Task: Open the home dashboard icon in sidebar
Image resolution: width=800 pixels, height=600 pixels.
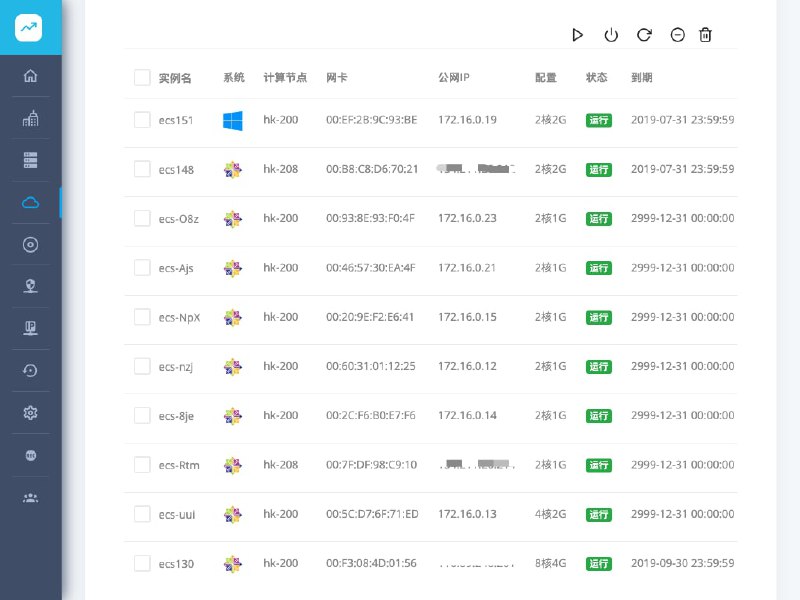Action: [x=30, y=75]
